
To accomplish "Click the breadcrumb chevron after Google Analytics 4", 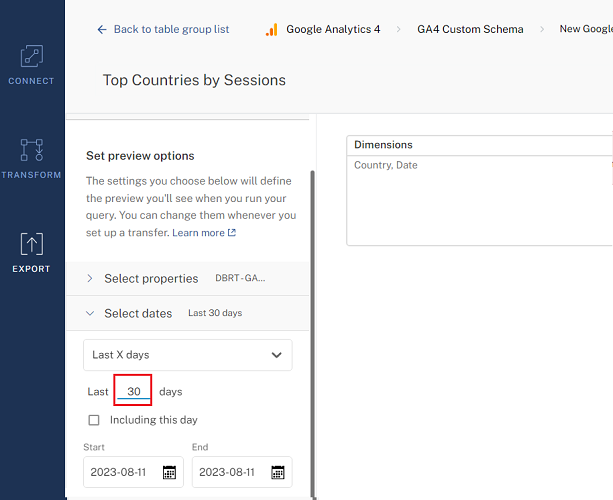I will [x=398, y=29].
